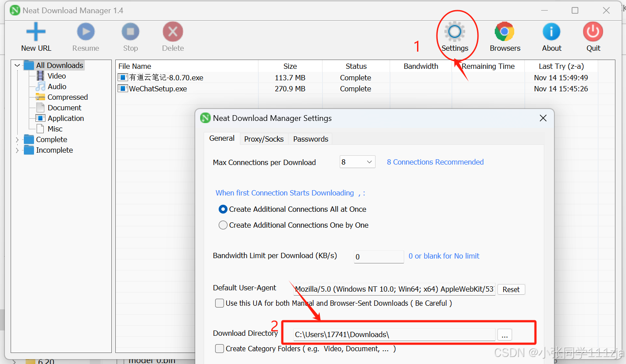Screen dimensions: 626x364
Task: Click the file icon beside WeChatSetup.exe
Action: coord(122,89)
